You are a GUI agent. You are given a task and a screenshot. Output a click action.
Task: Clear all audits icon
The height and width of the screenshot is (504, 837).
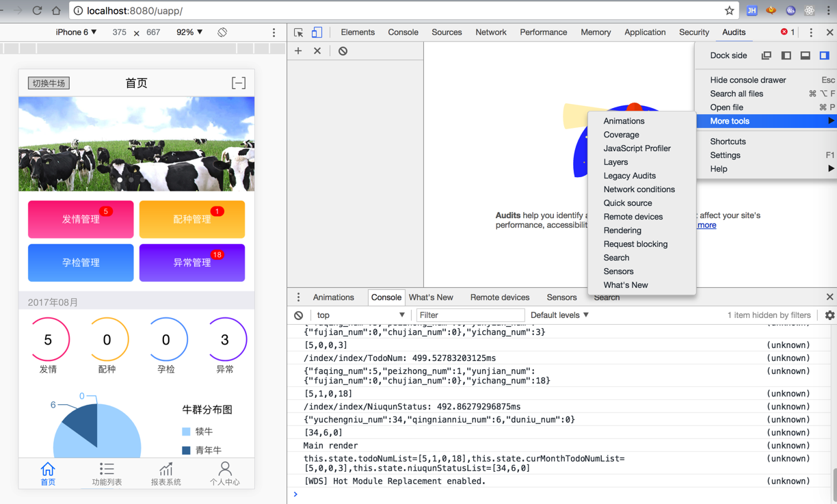(343, 51)
